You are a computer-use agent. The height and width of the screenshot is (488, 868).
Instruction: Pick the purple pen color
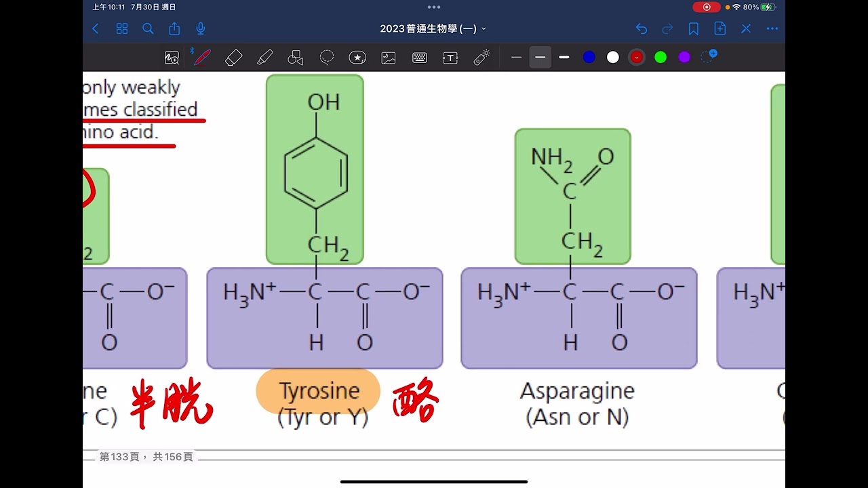(684, 58)
